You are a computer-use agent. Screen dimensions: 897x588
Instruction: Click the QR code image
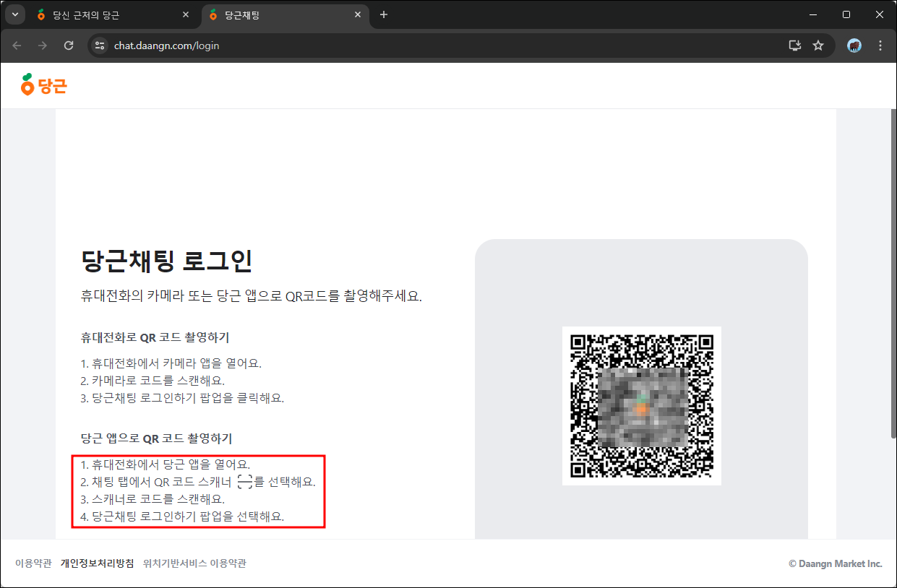(x=642, y=406)
